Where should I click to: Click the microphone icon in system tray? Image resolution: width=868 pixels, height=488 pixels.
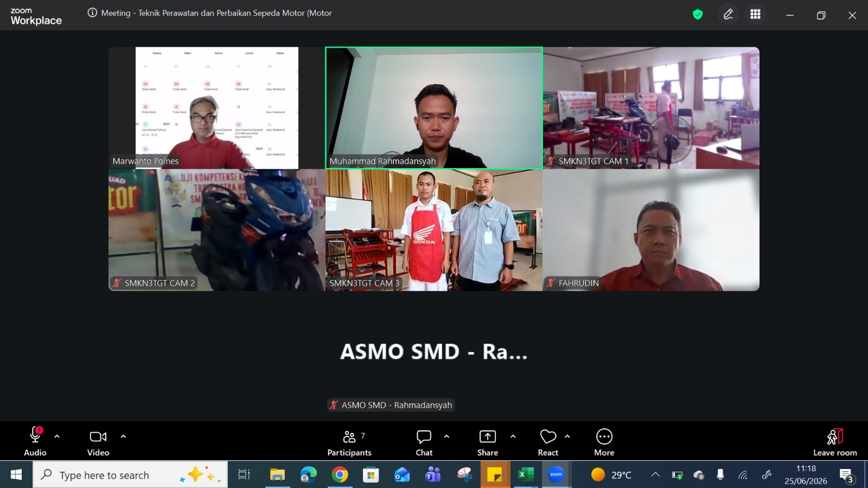(720, 475)
